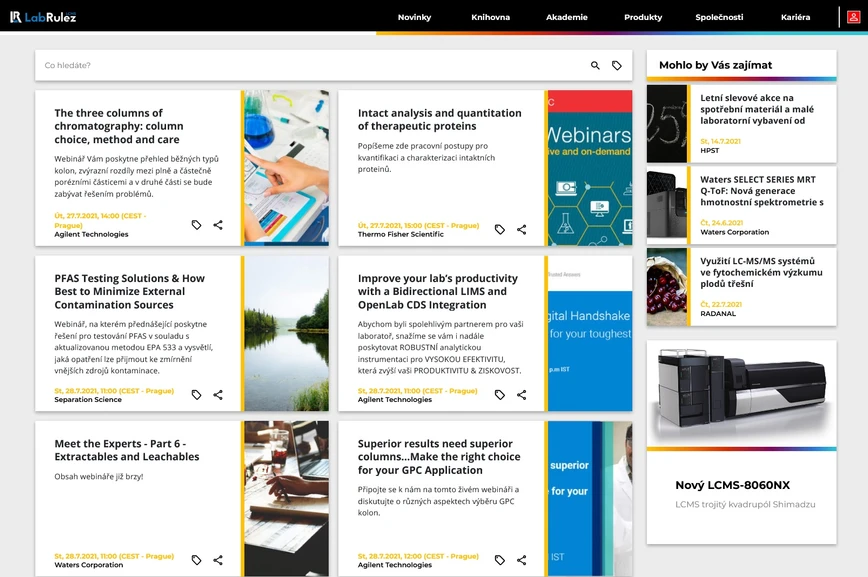868x577 pixels.
Task: Tag icon on GPC Application card
Action: 500,560
